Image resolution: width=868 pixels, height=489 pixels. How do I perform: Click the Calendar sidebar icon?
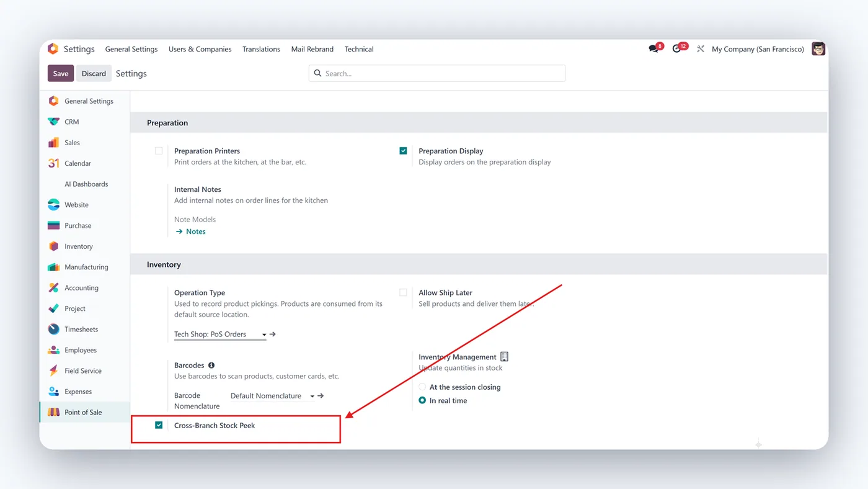54,163
